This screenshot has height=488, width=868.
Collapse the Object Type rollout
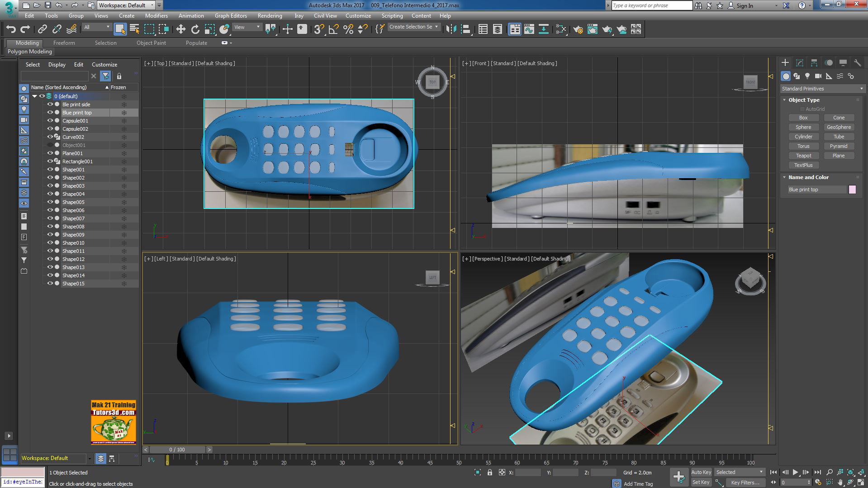coord(784,99)
